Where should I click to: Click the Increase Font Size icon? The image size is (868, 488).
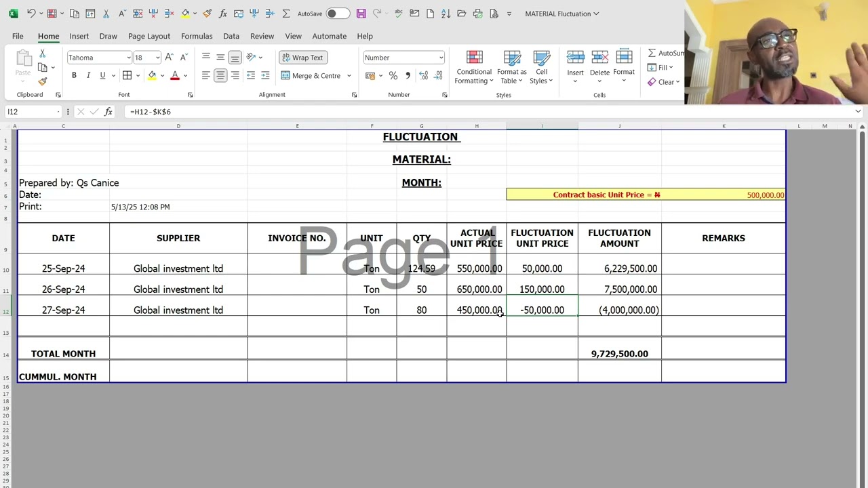[x=169, y=58]
